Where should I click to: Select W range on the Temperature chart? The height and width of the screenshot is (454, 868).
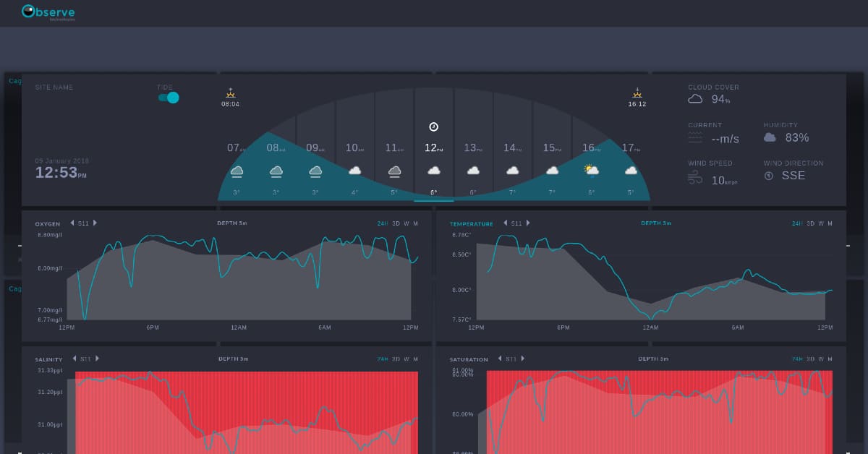point(820,223)
